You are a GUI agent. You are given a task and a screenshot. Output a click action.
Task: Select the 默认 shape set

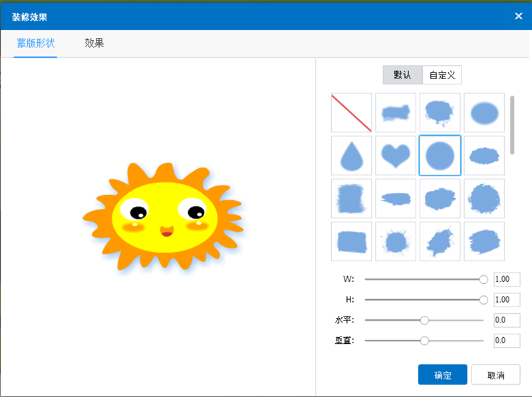point(402,75)
